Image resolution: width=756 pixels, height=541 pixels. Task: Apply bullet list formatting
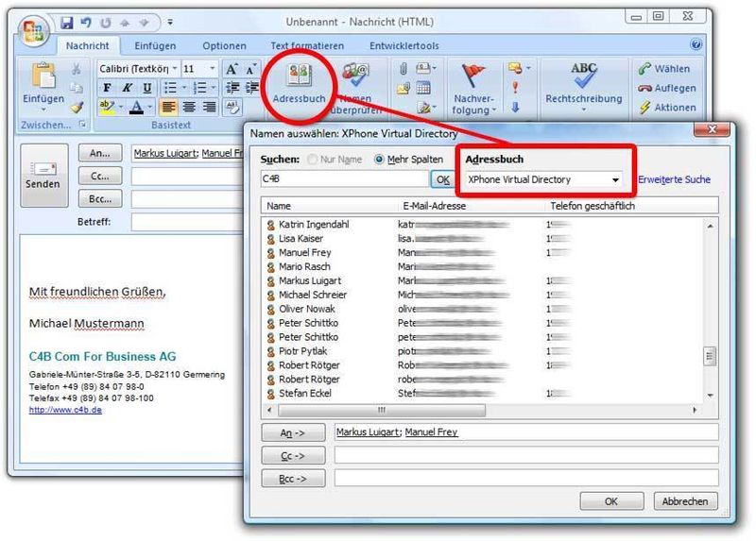(x=170, y=88)
